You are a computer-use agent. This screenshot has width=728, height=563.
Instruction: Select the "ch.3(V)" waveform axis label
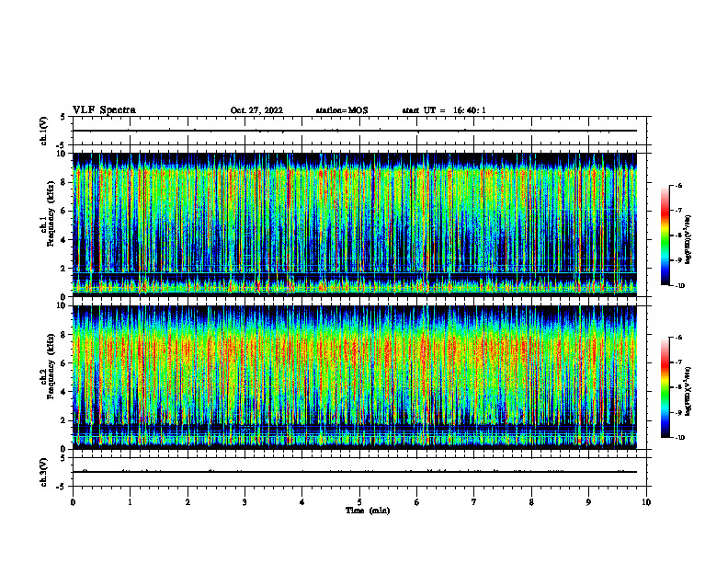pos(44,472)
